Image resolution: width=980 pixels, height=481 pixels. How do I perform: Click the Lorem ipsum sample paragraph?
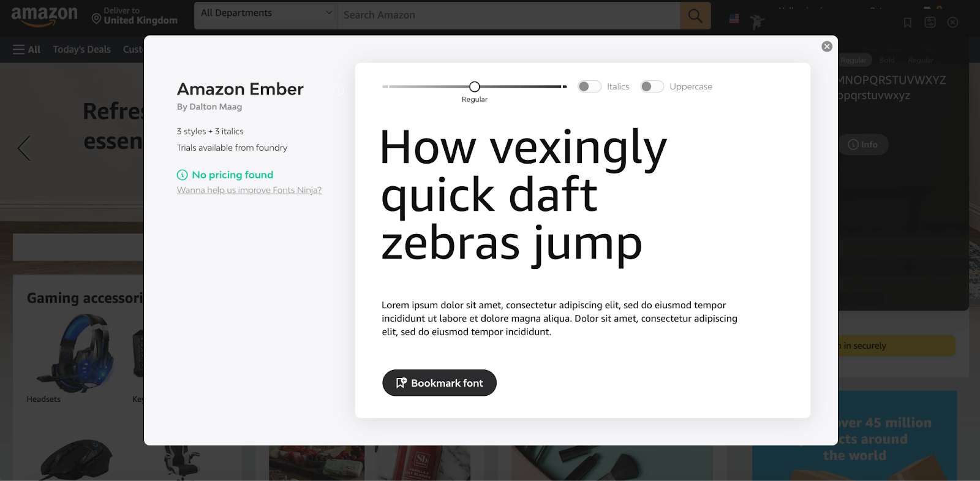pos(559,319)
